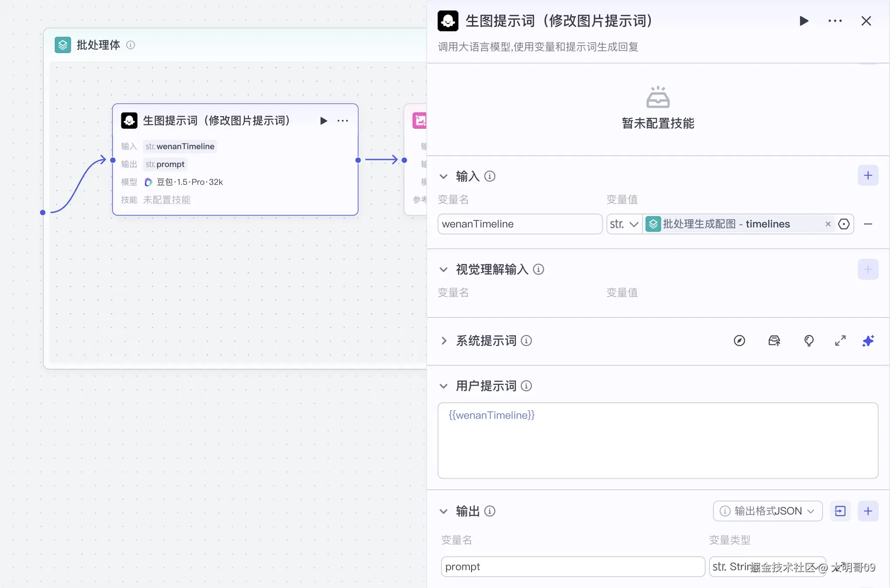
Task: Click the system prompt compass icon
Action: [739, 341]
